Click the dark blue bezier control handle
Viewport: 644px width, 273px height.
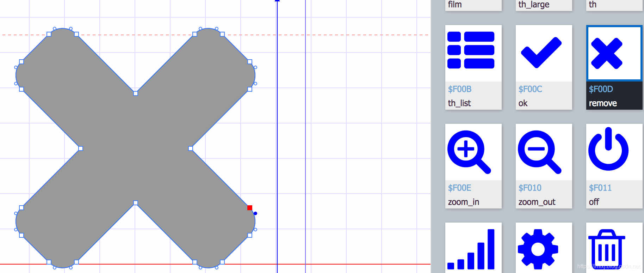pos(255,213)
